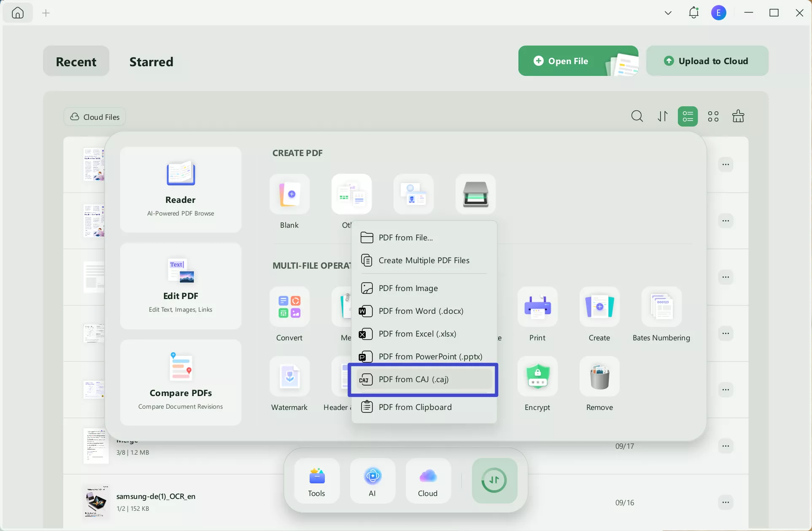Open the Watermark tool

point(289,376)
